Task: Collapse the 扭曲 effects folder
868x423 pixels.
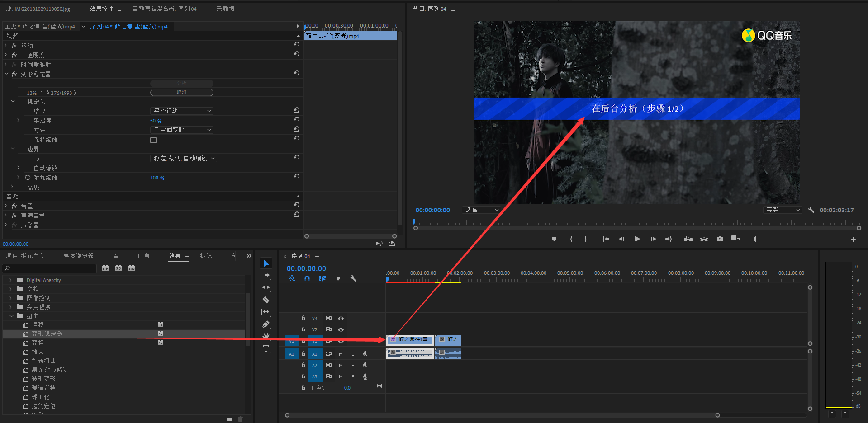Action: click(11, 316)
